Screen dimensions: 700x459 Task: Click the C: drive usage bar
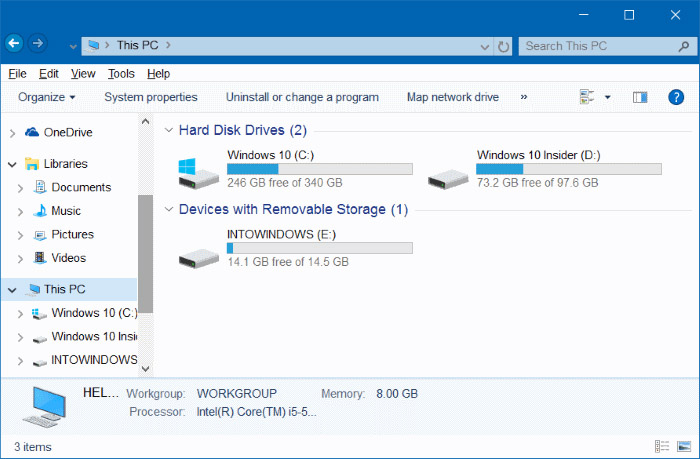(320, 169)
